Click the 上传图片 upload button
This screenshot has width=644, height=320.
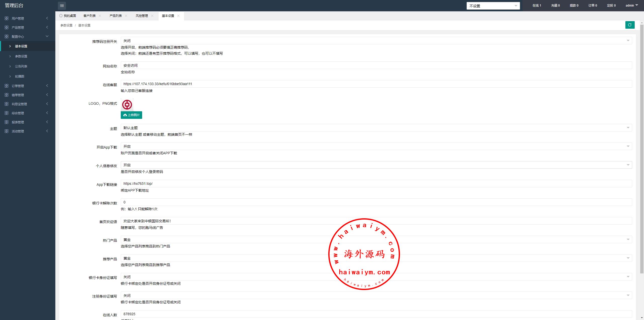(x=131, y=115)
